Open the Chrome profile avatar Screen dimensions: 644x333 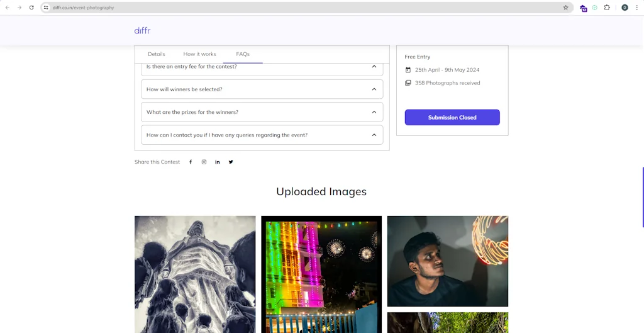[625, 8]
